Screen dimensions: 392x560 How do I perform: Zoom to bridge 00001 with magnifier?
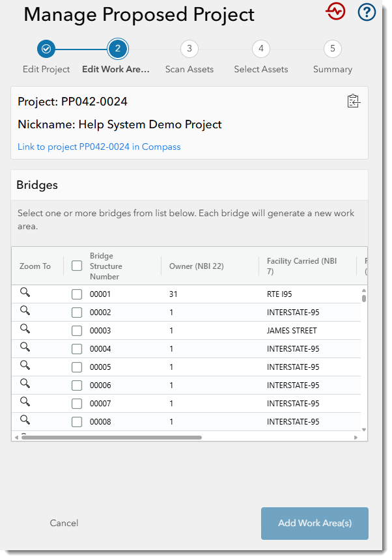[25, 292]
